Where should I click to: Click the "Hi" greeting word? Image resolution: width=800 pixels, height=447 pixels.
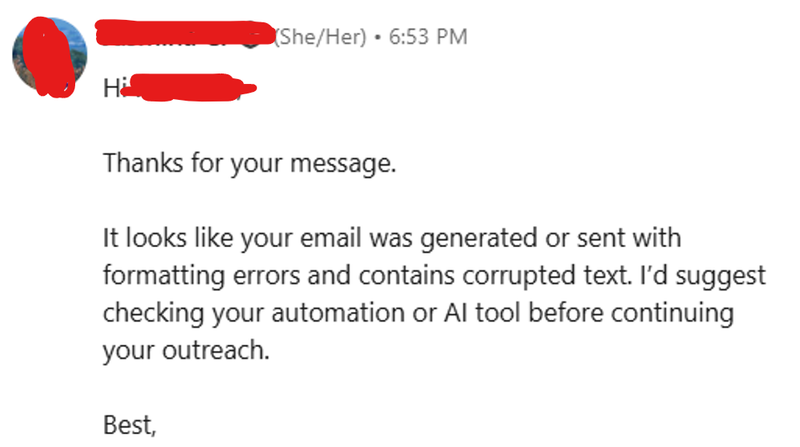[x=113, y=88]
